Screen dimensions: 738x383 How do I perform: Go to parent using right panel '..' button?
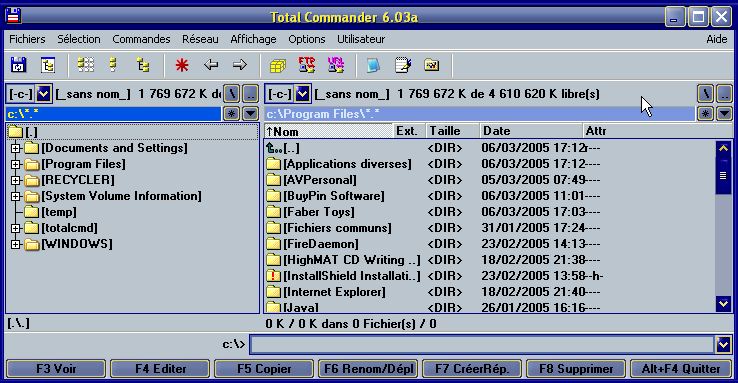[724, 94]
